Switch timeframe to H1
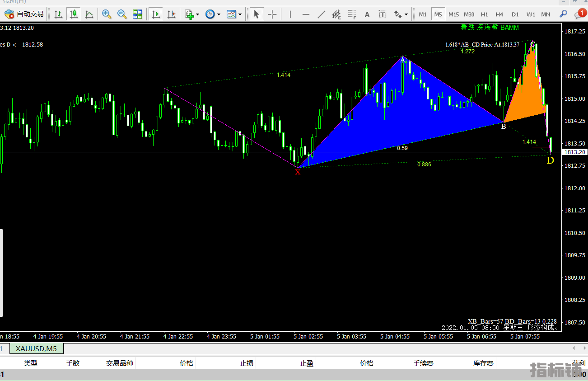 (485, 14)
